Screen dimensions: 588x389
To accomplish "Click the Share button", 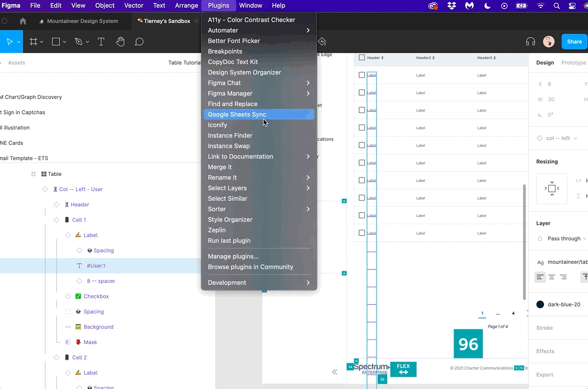I will point(574,42).
